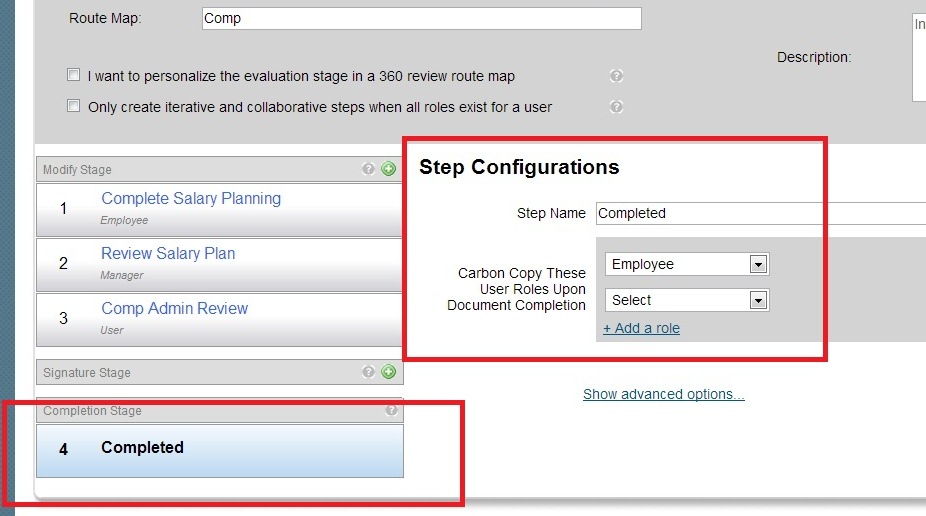The image size is (926, 516).
Task: Select Review Salary Plan step
Action: click(219, 264)
